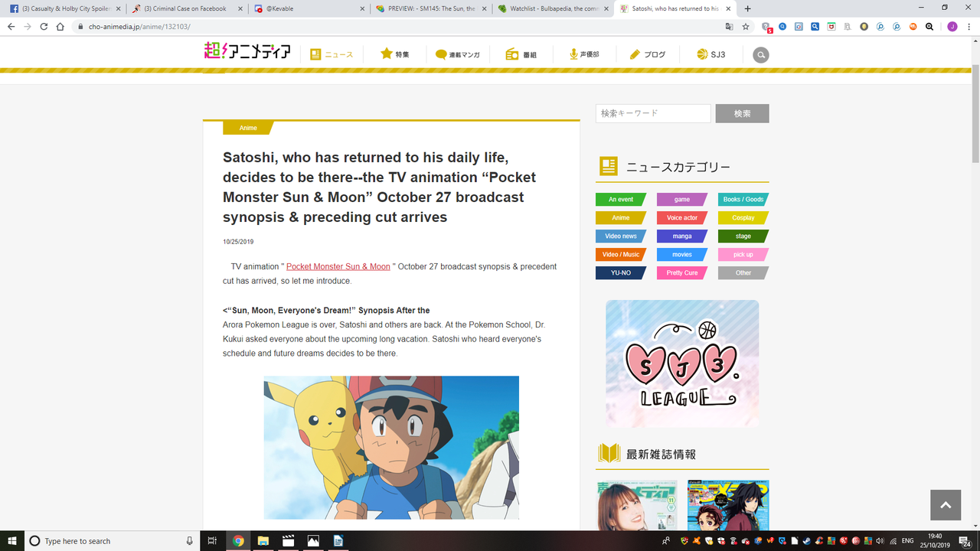Select the movies category
Image resolution: width=980 pixels, height=551 pixels.
tap(682, 254)
